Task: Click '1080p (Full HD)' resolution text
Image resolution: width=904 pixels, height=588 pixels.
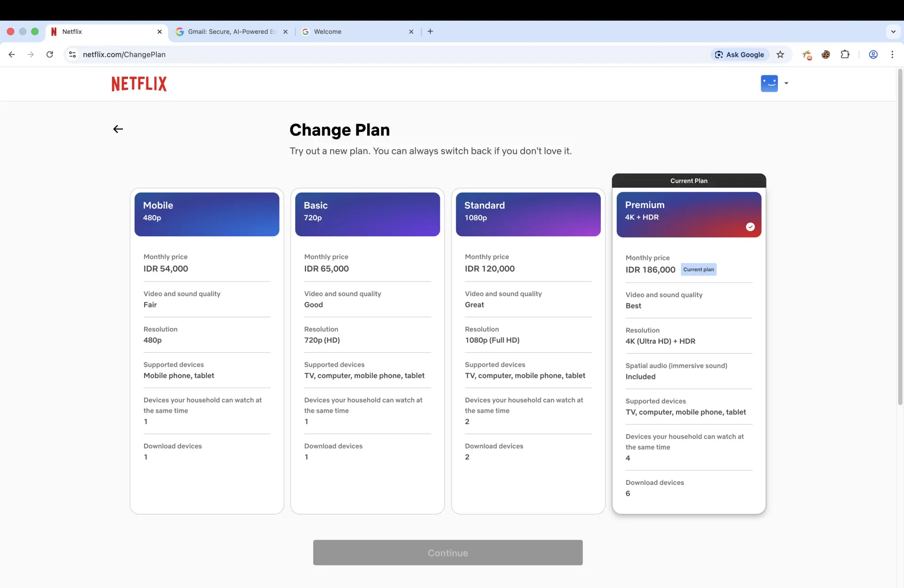Action: point(492,340)
